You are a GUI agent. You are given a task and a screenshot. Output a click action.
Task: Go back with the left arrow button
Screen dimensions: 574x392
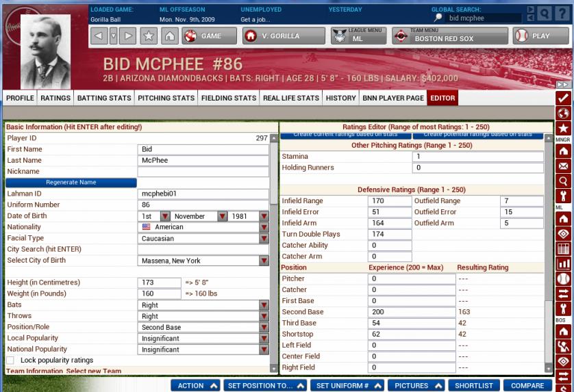click(x=99, y=36)
